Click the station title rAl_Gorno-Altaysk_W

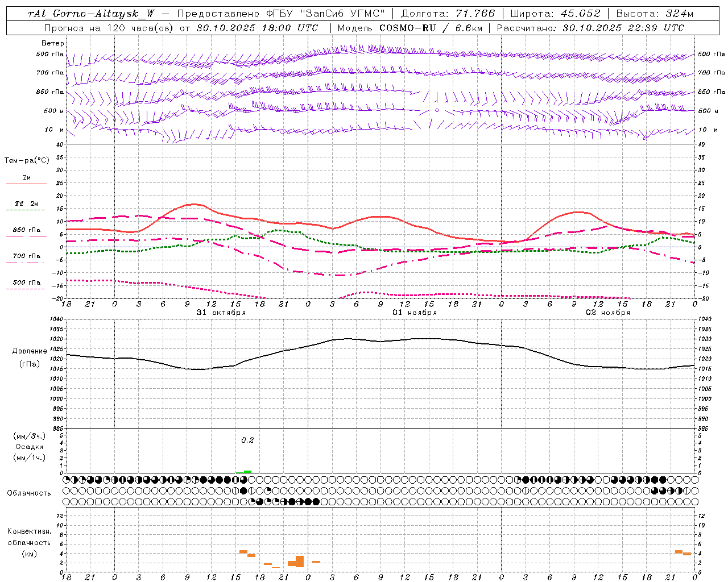(92, 14)
